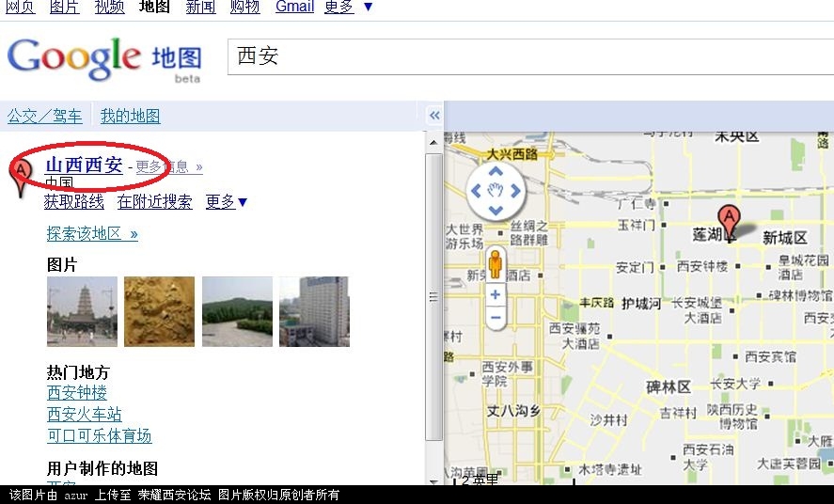This screenshot has width=834, height=504.
Task: Click 西安石油大学 label on the map
Action: 708,457
